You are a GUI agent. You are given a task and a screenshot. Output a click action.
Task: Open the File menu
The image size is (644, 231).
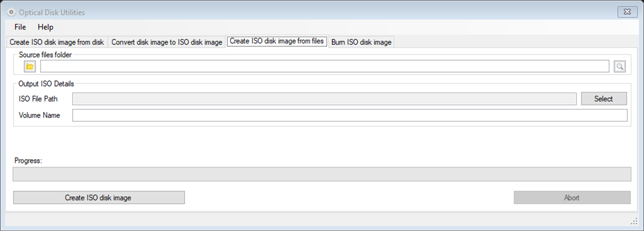pos(20,27)
